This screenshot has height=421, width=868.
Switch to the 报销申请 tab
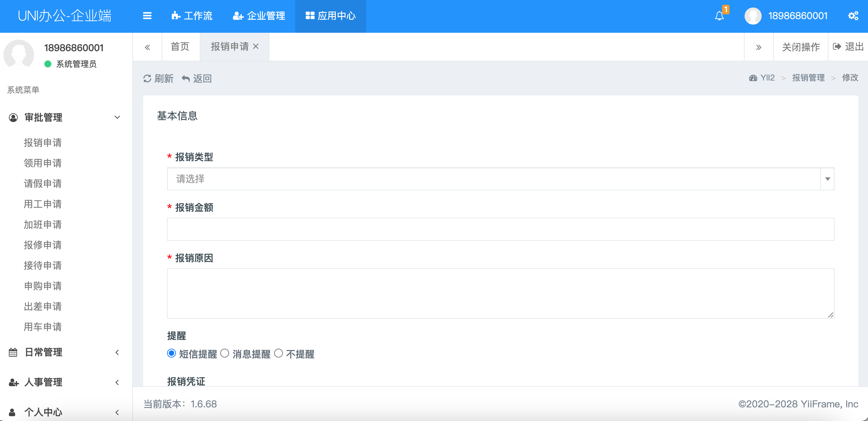click(x=230, y=47)
